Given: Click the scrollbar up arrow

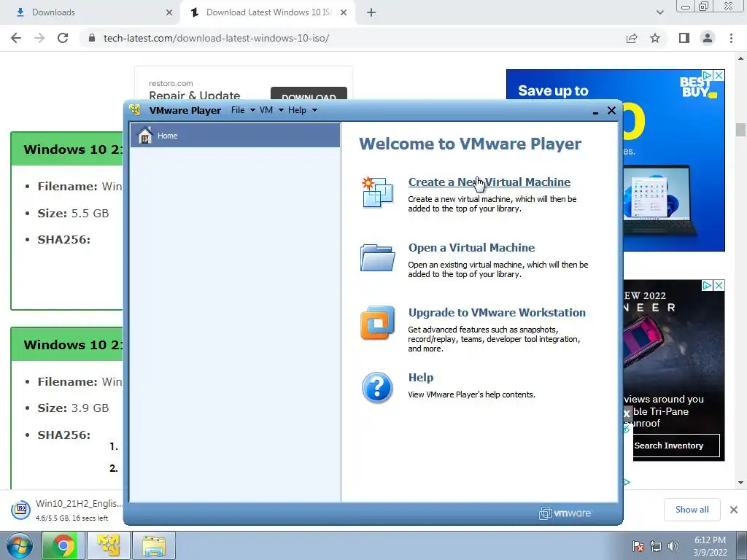Looking at the screenshot, I should pyautogui.click(x=740, y=58).
